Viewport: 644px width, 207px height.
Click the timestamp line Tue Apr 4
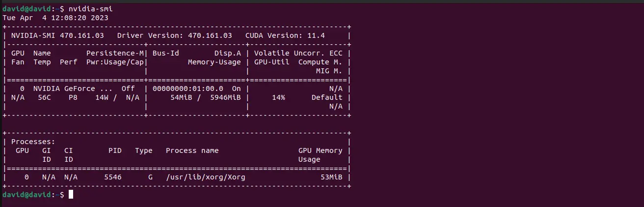pyautogui.click(x=55, y=18)
